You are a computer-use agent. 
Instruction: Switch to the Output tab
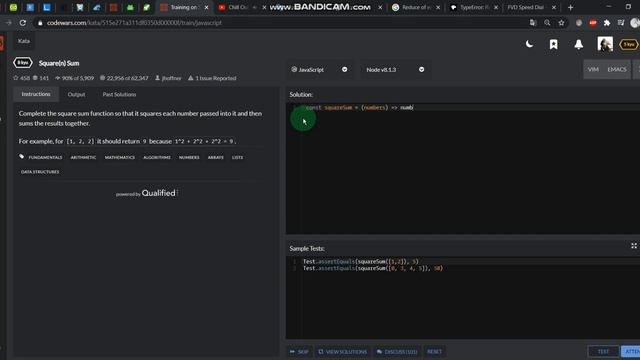[76, 94]
